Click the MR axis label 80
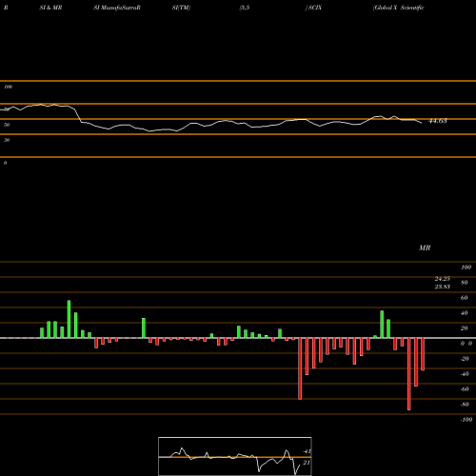 point(465,283)
